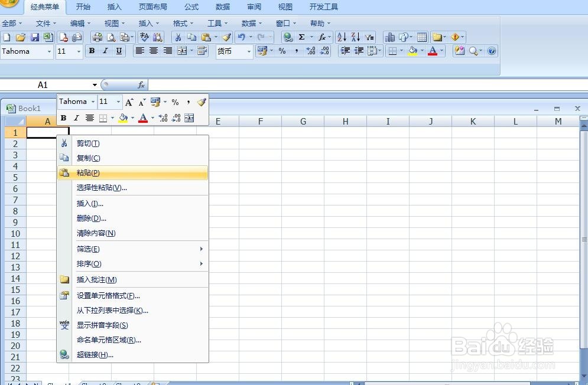Open the 格式 classic menu dropdown
588x385 pixels.
pyautogui.click(x=183, y=24)
